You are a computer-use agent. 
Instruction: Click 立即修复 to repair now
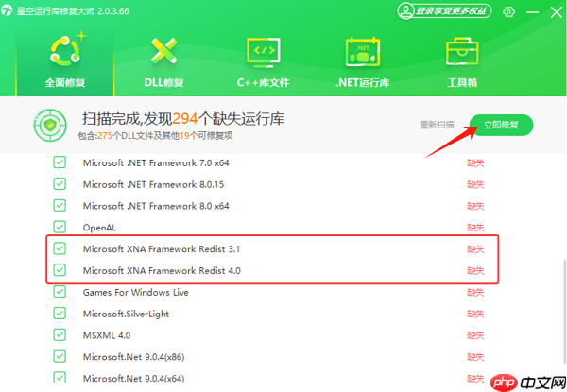pyautogui.click(x=501, y=125)
